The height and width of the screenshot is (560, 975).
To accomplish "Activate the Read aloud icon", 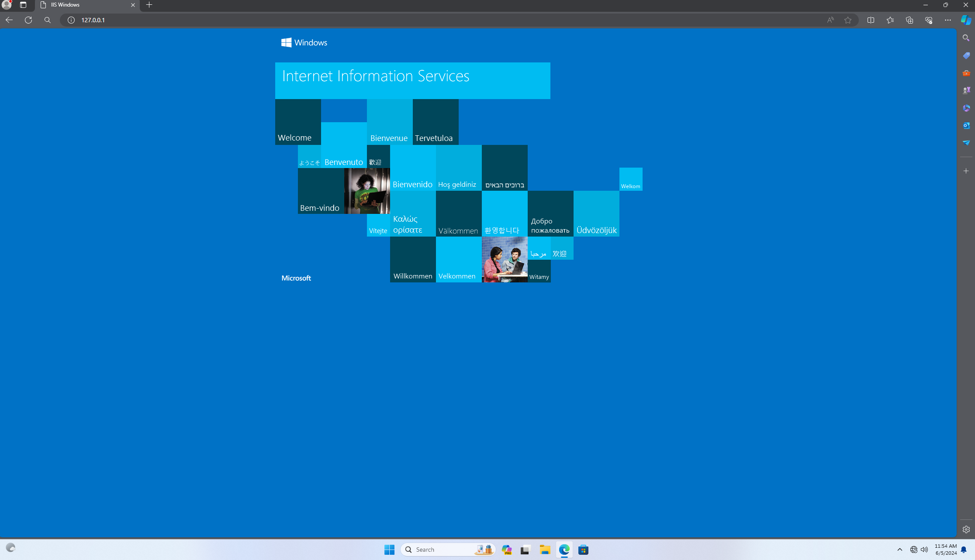I will (x=830, y=20).
